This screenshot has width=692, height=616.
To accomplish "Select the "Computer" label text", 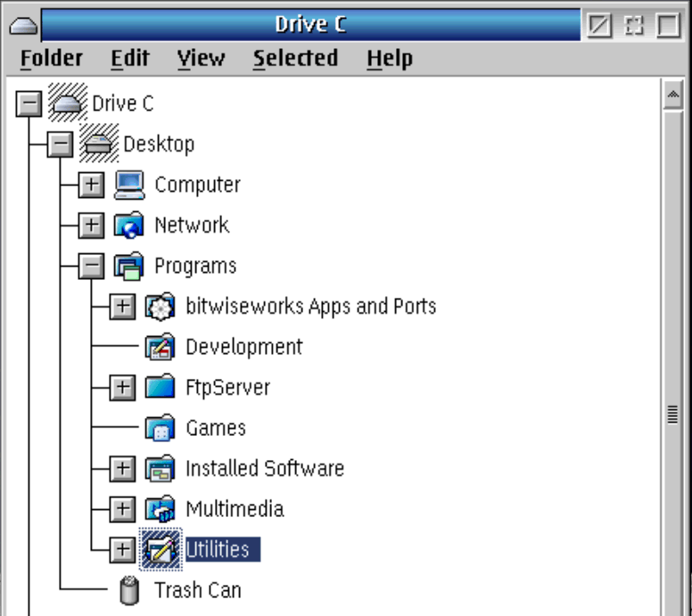I will click(198, 185).
